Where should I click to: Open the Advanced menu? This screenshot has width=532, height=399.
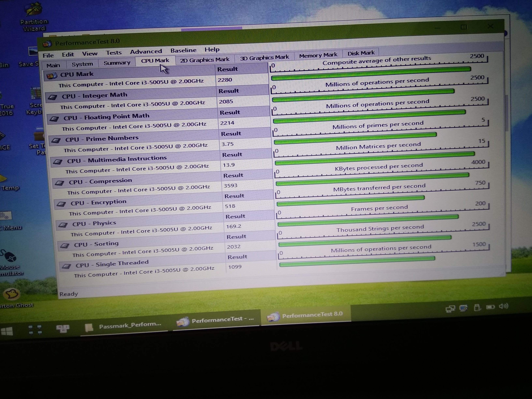[x=146, y=52]
